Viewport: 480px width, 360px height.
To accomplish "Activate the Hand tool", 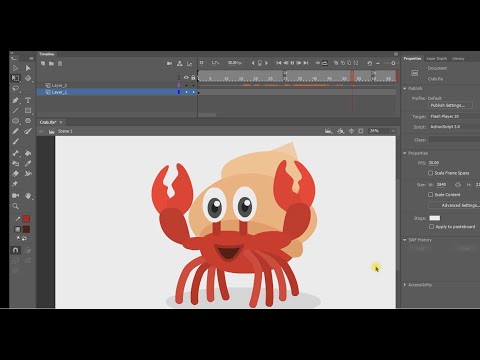I will coord(28,196).
